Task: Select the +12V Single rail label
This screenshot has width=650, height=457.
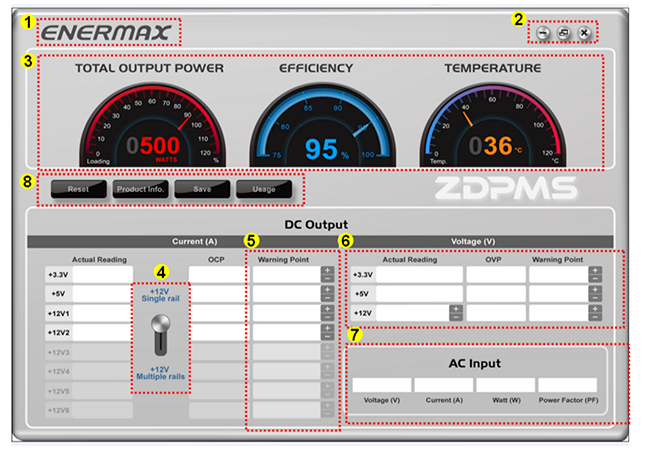Action: coord(159,295)
